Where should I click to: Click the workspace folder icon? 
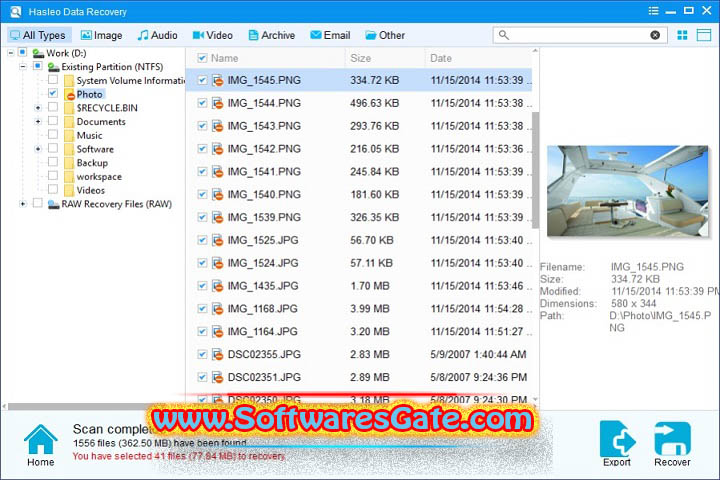pos(69,177)
